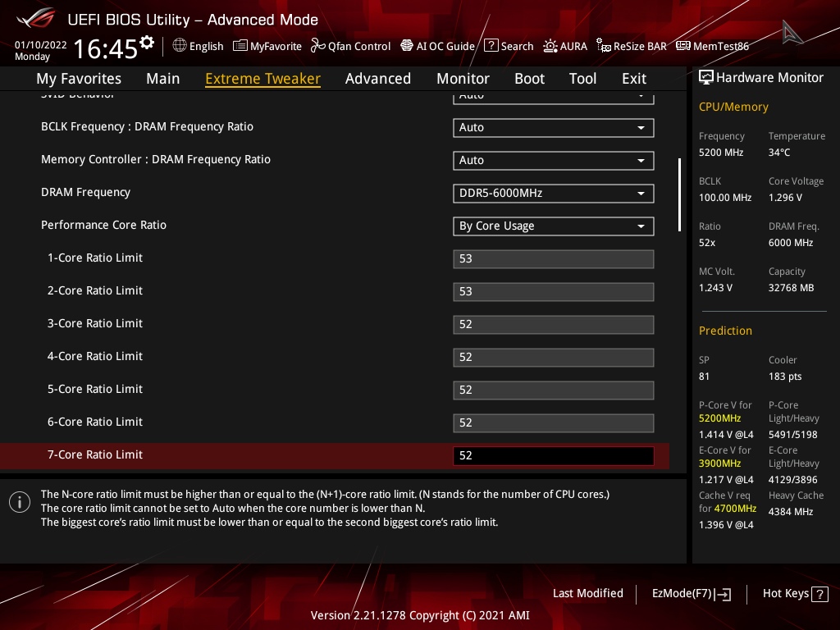Screen dimensions: 840x630
Task: Launch AI OC Guide icon
Action: pyautogui.click(x=407, y=46)
